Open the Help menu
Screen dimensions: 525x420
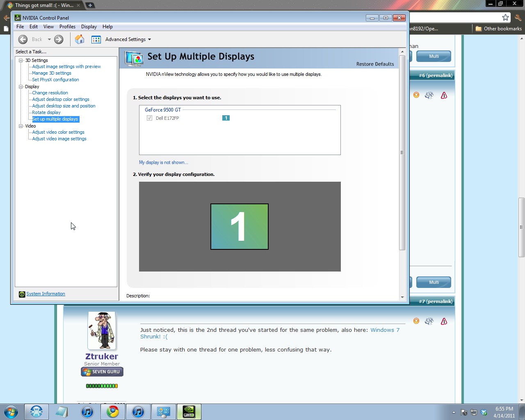point(107,27)
